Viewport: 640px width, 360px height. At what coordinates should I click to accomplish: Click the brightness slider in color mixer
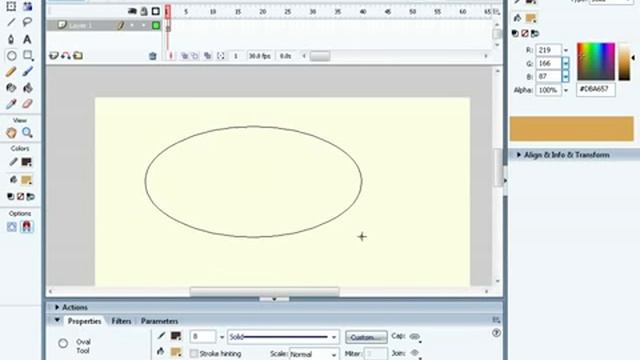pyautogui.click(x=624, y=61)
